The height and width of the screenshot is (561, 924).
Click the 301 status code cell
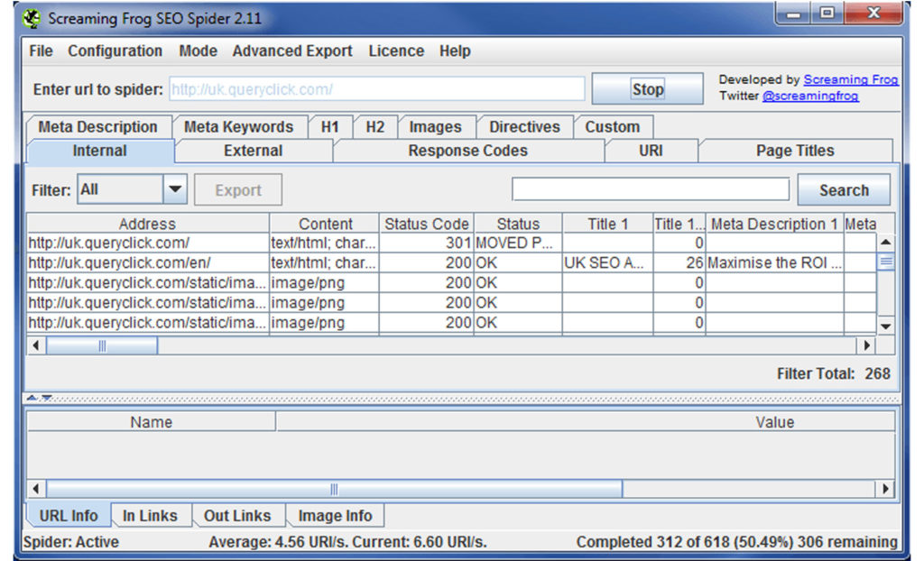tap(427, 243)
